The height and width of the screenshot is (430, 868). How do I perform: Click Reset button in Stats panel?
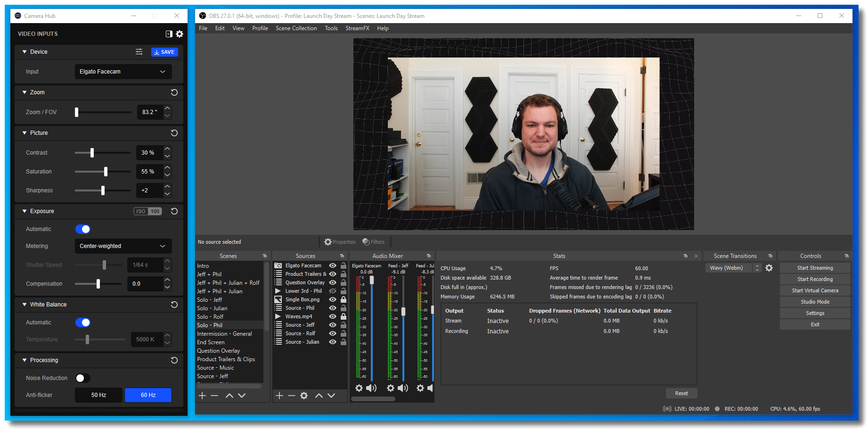[x=681, y=393]
